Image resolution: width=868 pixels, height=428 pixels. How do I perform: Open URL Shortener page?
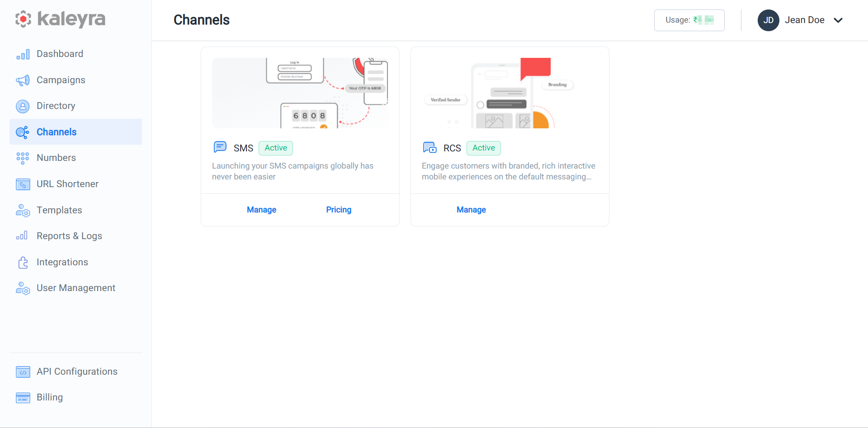(75, 184)
